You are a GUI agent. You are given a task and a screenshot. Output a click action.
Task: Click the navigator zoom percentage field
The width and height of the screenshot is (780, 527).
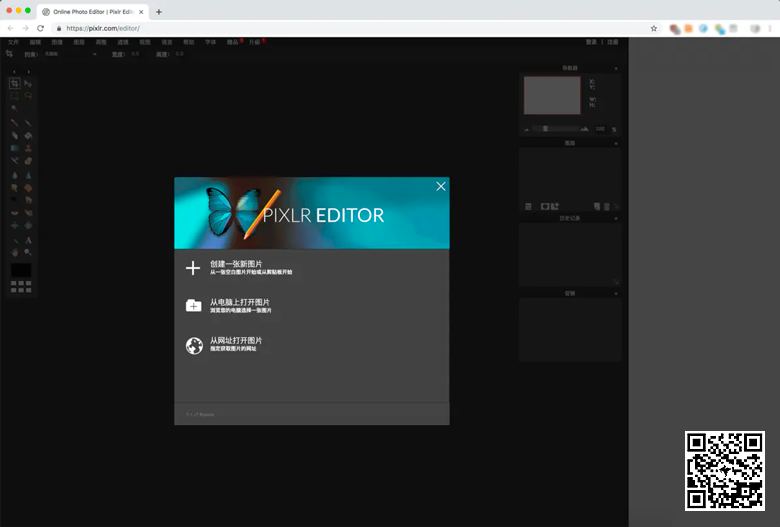600,129
